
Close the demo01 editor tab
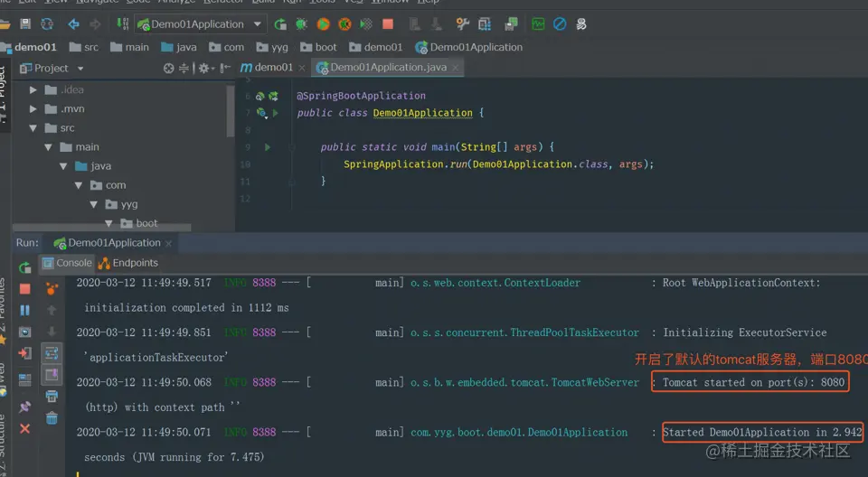(302, 68)
